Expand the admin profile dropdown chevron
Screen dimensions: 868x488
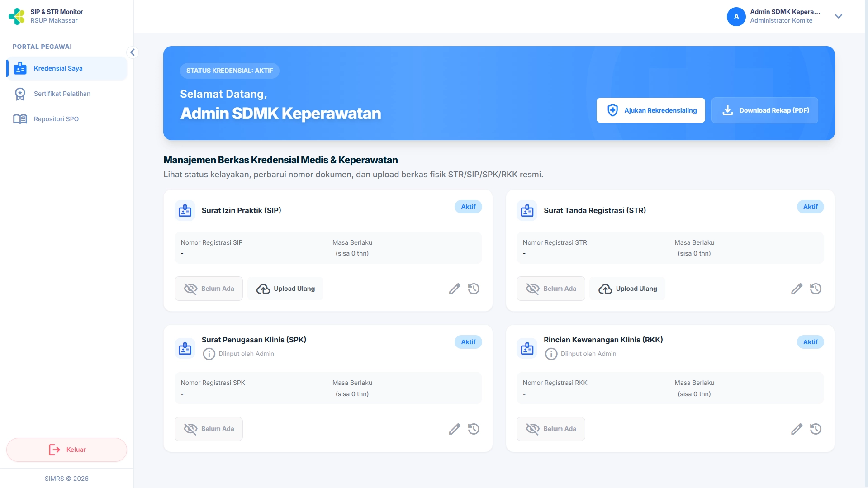click(x=838, y=16)
